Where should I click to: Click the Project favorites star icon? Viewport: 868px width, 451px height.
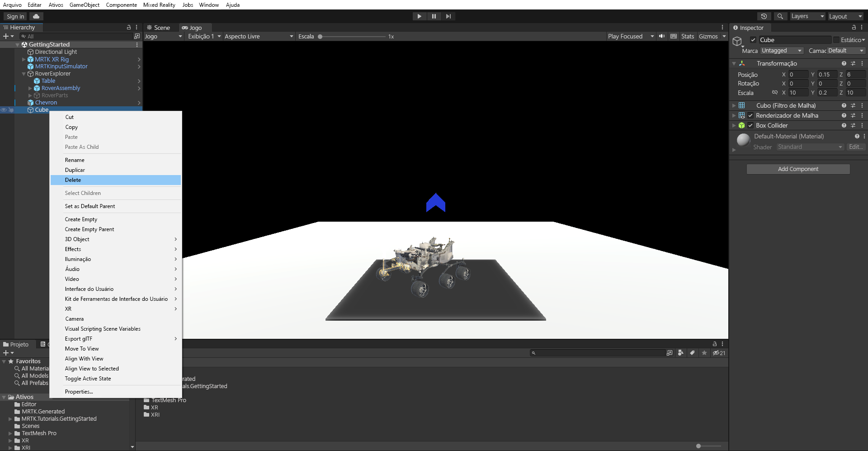(x=704, y=353)
